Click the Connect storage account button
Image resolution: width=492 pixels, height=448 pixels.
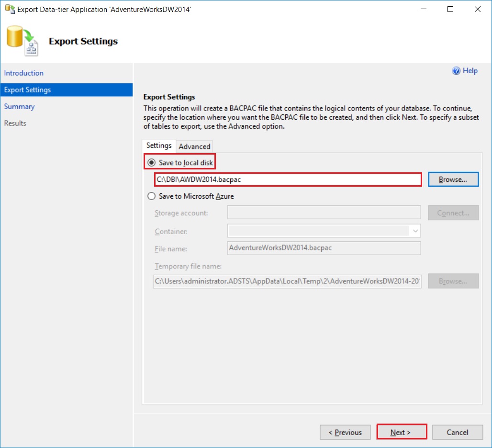453,213
